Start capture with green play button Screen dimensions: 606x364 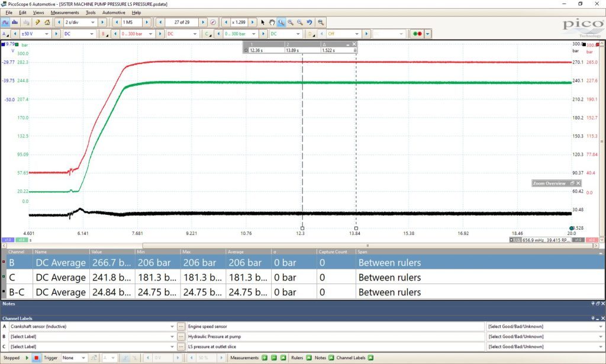[27, 358]
